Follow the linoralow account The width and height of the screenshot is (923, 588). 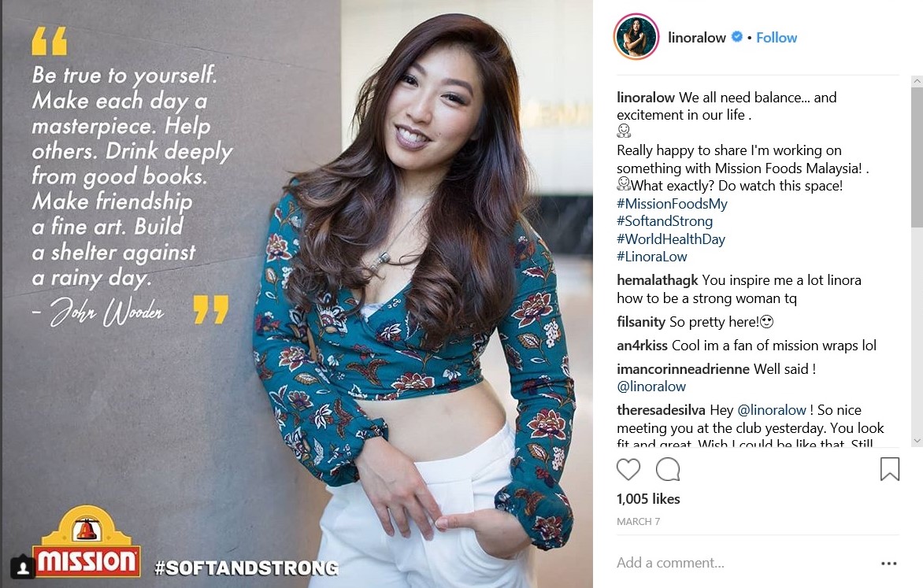click(777, 38)
